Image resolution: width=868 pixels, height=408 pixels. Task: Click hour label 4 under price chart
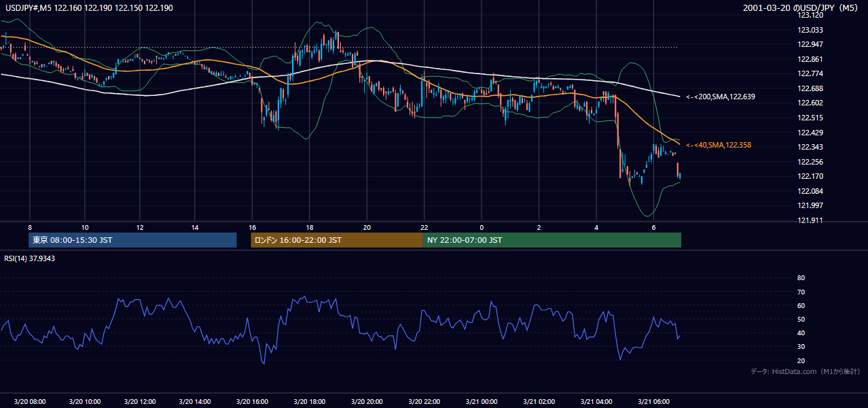click(x=596, y=227)
